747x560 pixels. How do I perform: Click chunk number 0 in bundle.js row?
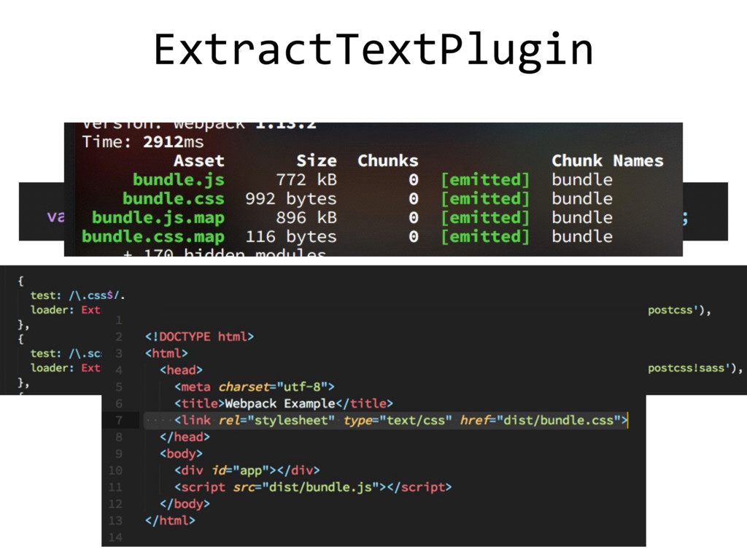pos(414,180)
